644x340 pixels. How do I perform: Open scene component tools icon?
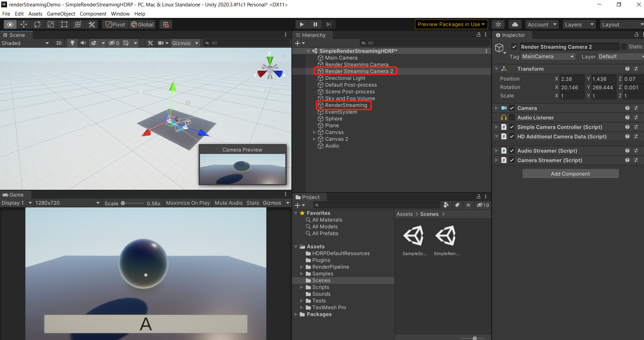coord(150,43)
